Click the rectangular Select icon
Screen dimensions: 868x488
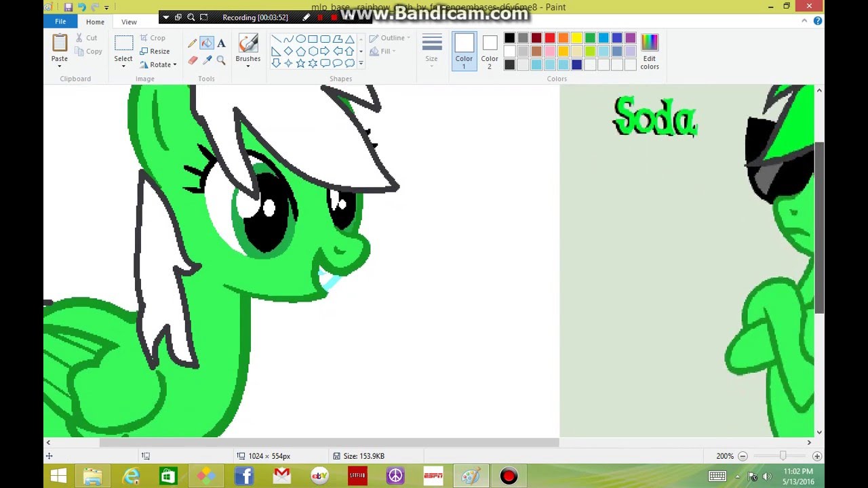123,43
